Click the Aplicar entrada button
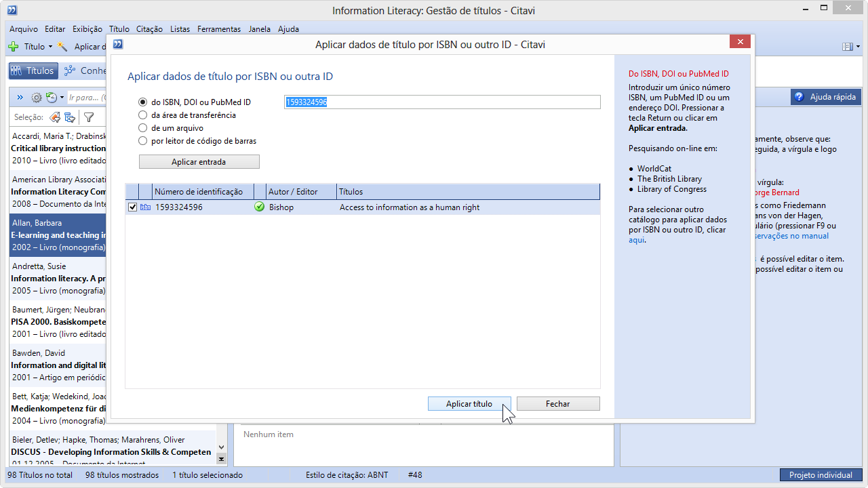Viewport: 868px width, 488px height. [199, 162]
